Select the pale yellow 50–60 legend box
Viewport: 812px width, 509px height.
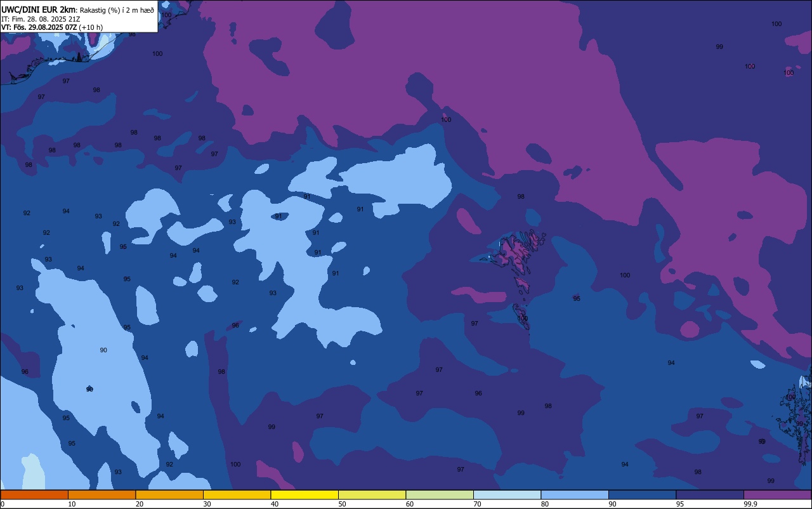[x=372, y=494]
